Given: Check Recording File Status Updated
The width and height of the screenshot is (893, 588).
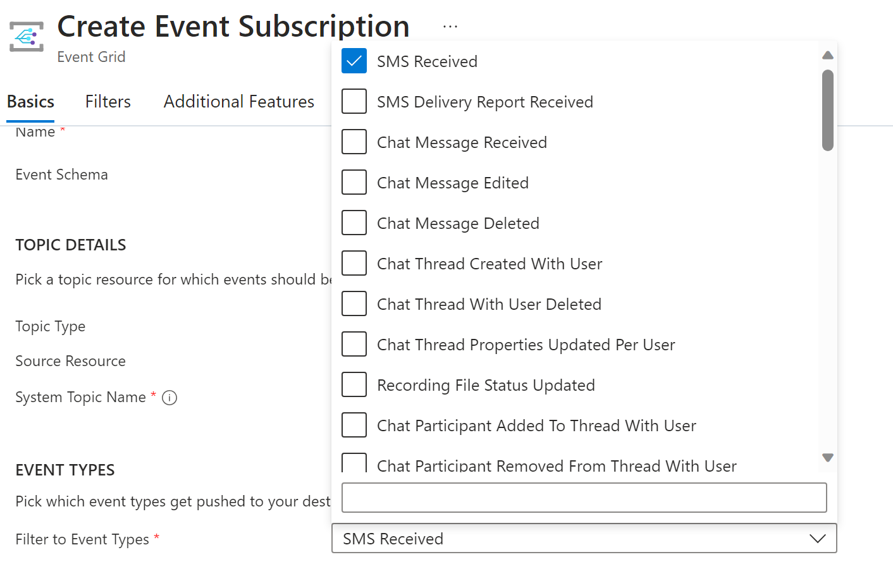Looking at the screenshot, I should [354, 384].
